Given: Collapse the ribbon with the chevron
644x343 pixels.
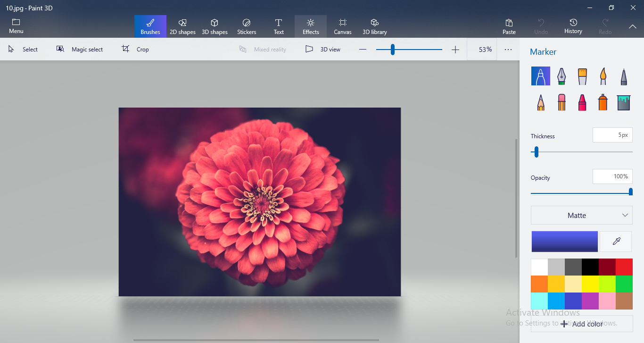Looking at the screenshot, I should click(633, 26).
